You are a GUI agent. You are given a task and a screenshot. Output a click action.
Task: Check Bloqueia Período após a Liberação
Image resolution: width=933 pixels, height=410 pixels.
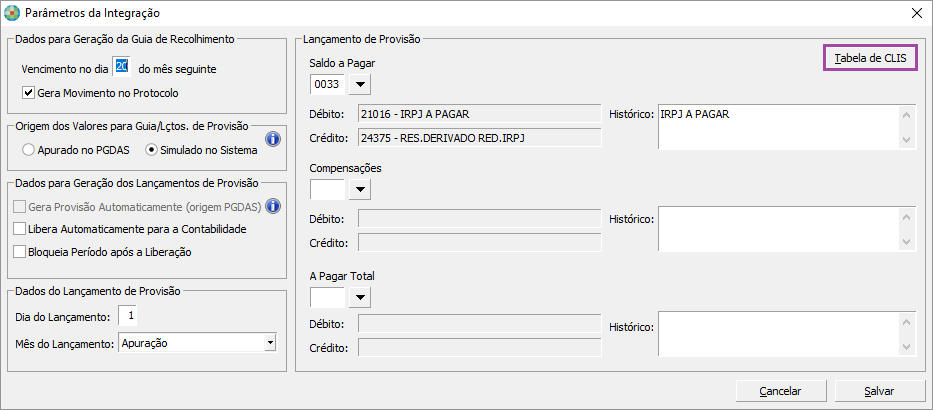(x=21, y=252)
